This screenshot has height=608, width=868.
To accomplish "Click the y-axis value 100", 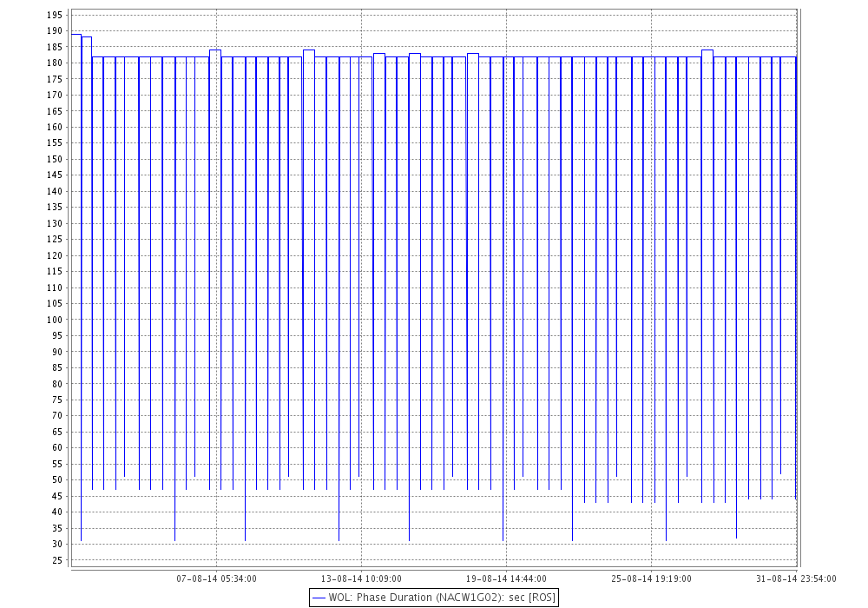I will point(54,320).
